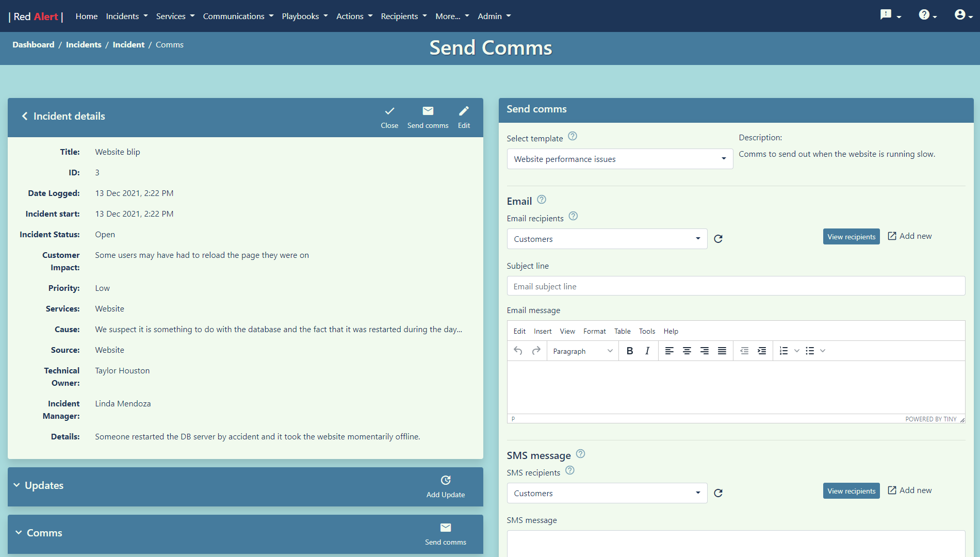Click the Bold formatting icon

pyautogui.click(x=629, y=351)
